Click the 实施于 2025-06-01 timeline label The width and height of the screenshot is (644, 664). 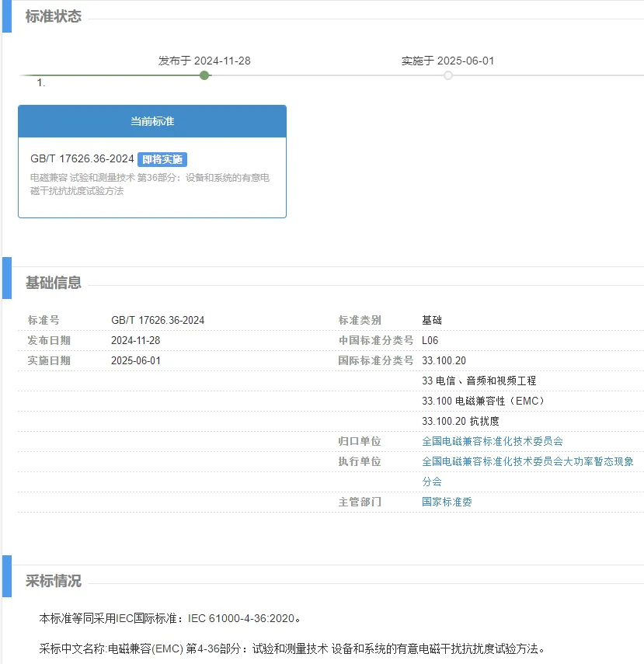(447, 61)
